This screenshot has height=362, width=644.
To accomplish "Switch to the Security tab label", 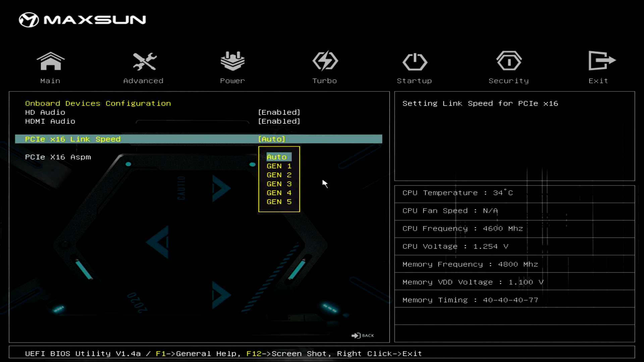I will click(508, 81).
